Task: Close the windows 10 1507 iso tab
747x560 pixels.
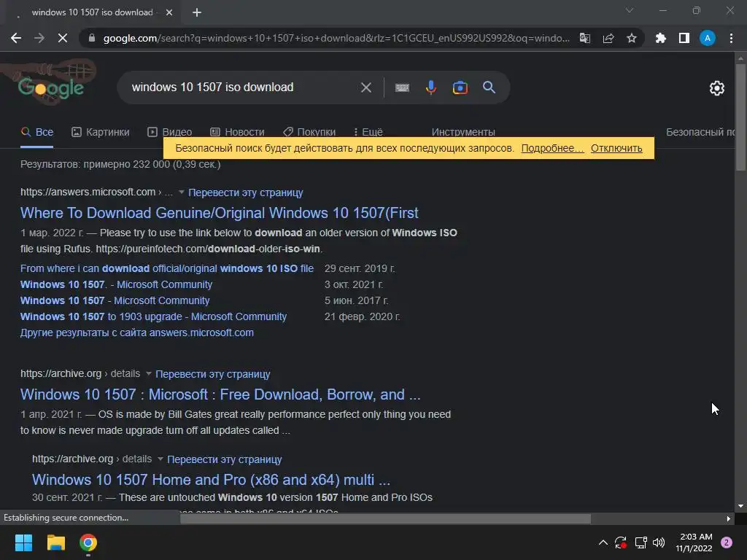Action: [169, 12]
